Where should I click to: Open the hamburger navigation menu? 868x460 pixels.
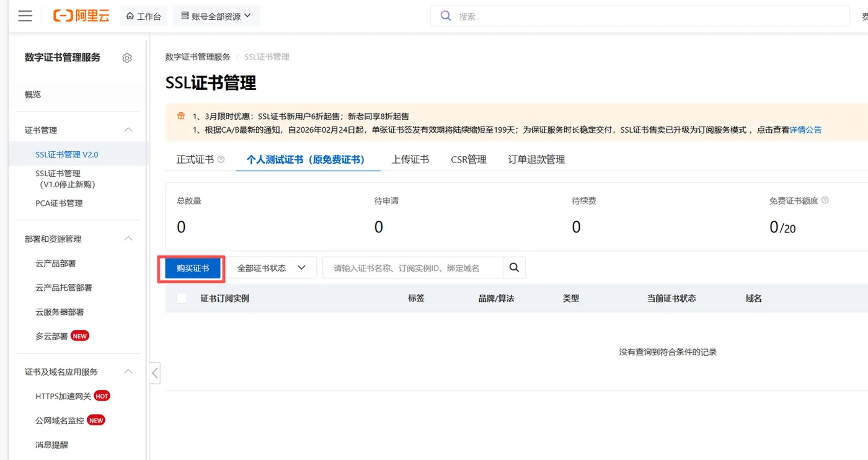click(25, 16)
